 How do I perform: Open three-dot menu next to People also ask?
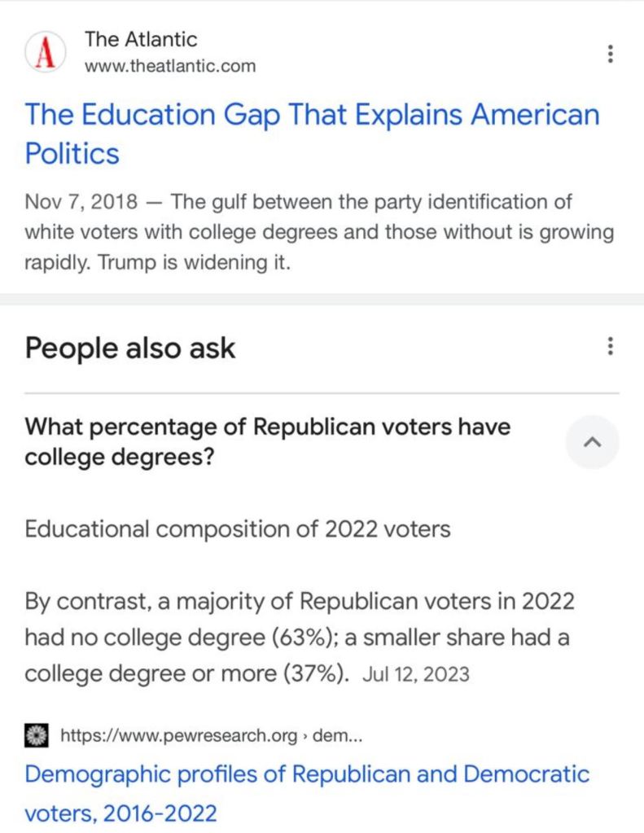[610, 347]
